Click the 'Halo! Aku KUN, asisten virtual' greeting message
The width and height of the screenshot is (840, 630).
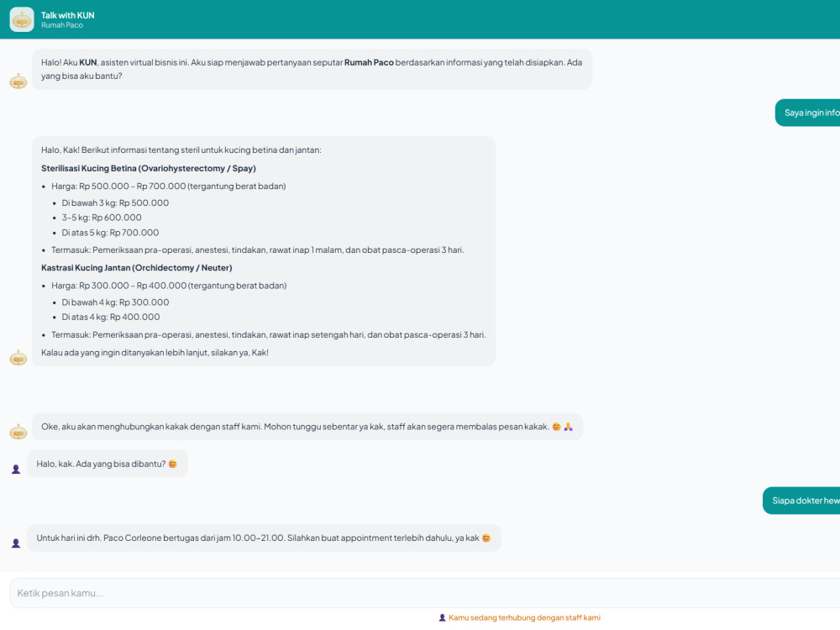tap(312, 69)
